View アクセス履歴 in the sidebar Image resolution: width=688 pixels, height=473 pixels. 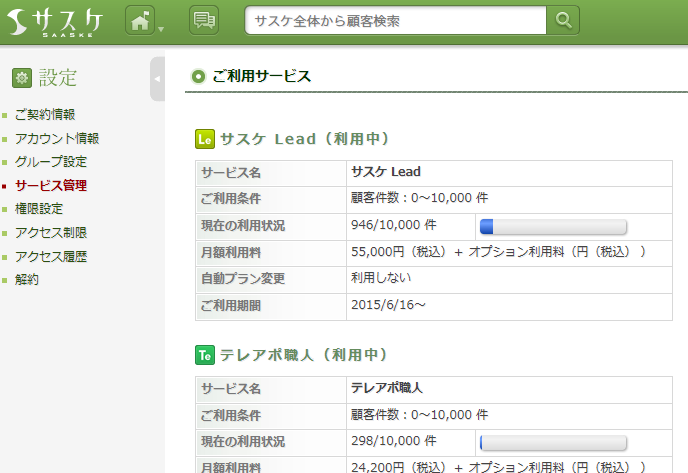(51, 257)
